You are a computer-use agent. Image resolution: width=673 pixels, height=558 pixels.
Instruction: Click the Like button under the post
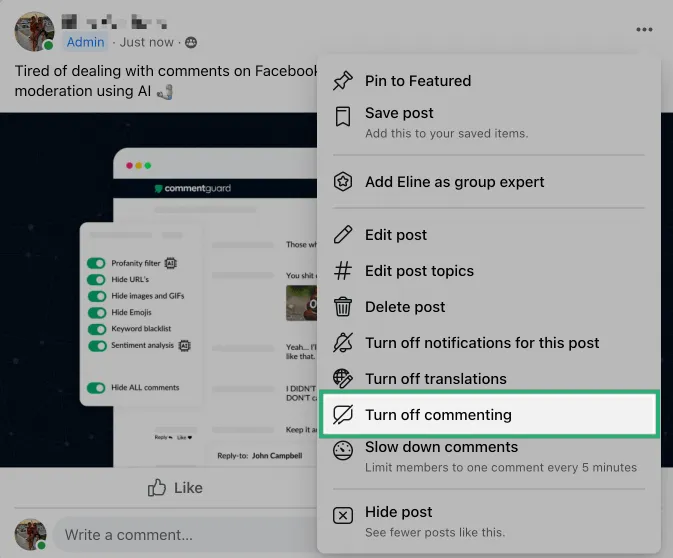(x=175, y=488)
